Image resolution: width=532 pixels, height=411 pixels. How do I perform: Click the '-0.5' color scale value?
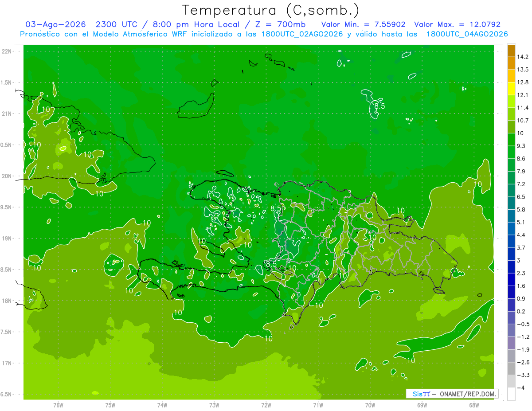tap(524, 324)
